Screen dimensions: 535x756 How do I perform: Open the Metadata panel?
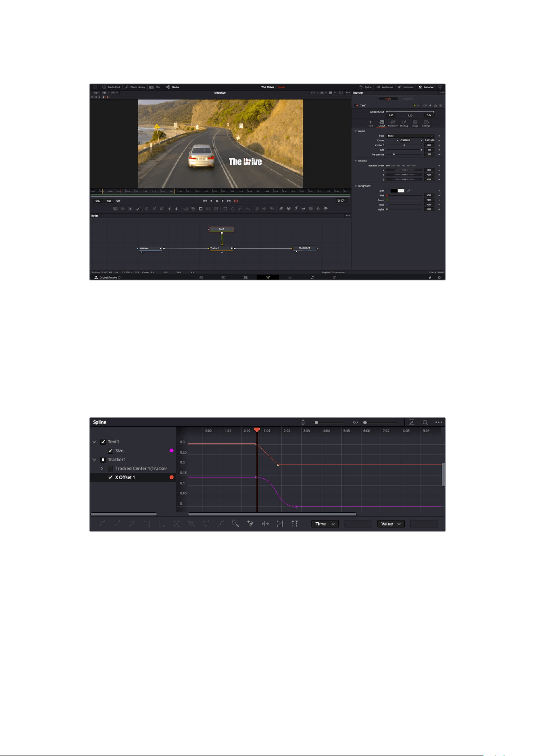(406, 87)
